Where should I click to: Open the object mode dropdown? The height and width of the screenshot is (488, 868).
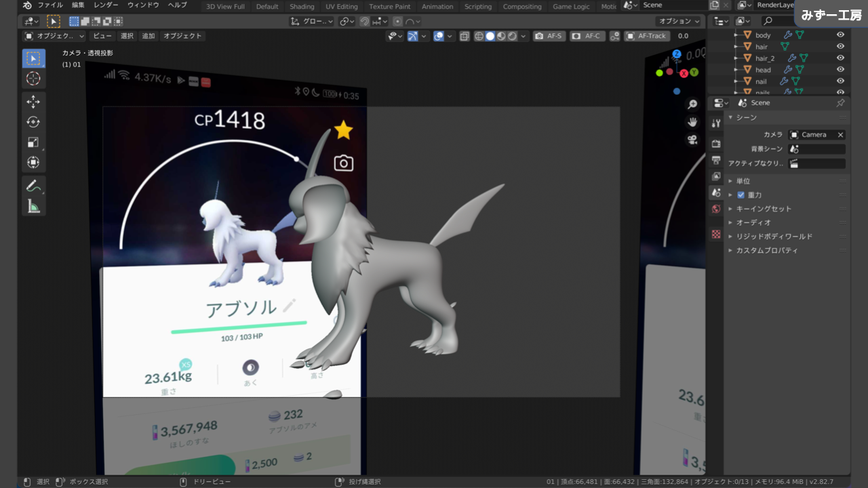pos(54,36)
